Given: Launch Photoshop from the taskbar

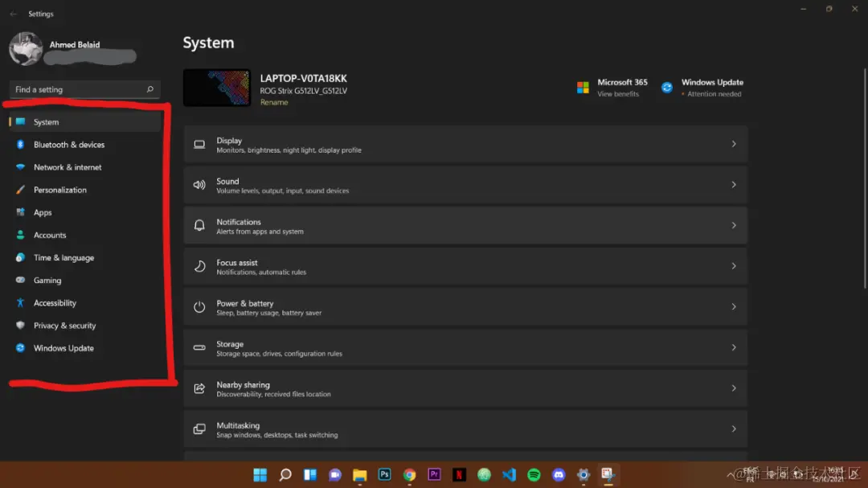Looking at the screenshot, I should [x=385, y=474].
